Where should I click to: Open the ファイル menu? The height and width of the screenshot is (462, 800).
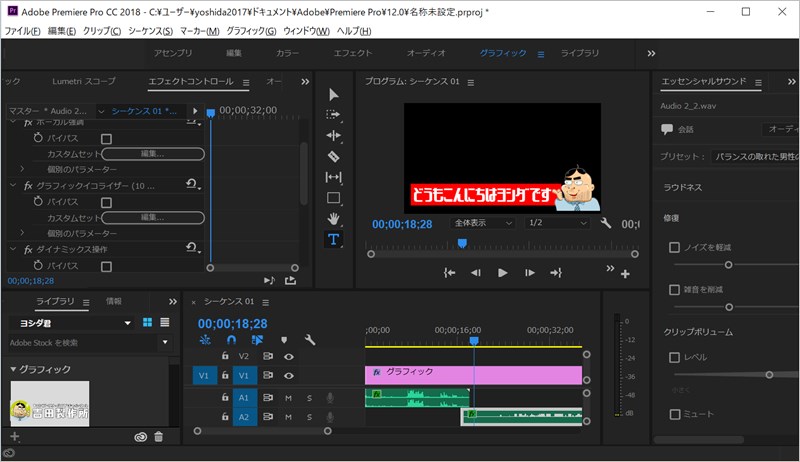coord(22,31)
